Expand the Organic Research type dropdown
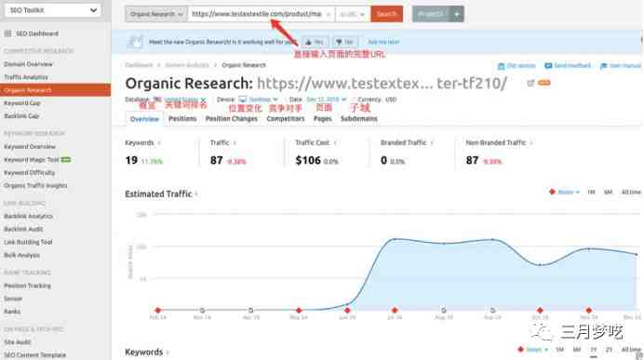This screenshot has height=360, width=644. click(156, 14)
